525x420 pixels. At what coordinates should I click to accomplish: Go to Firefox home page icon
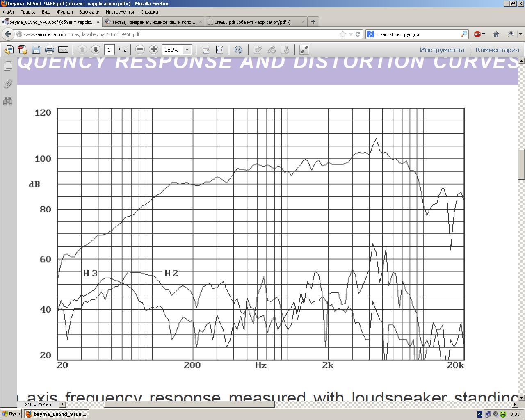(x=496, y=34)
